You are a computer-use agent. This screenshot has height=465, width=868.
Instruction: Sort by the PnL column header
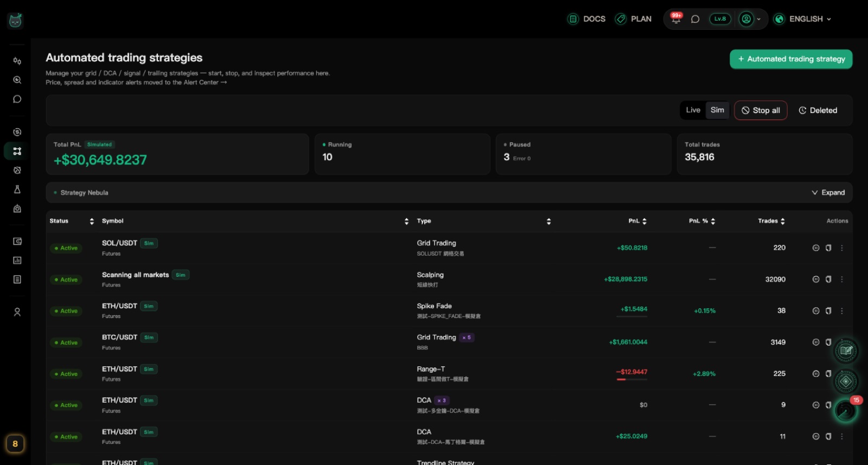click(x=637, y=221)
